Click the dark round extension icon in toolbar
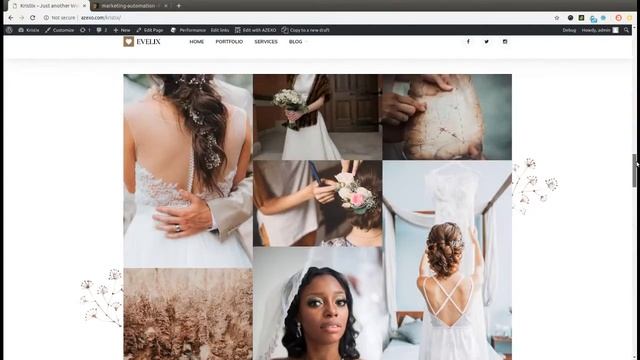 571,18
